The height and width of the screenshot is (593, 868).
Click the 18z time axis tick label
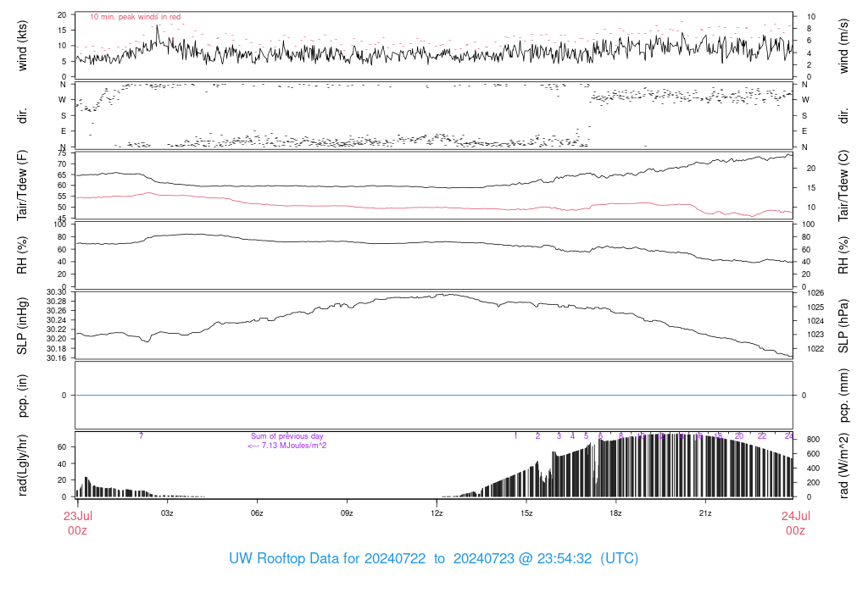[616, 513]
